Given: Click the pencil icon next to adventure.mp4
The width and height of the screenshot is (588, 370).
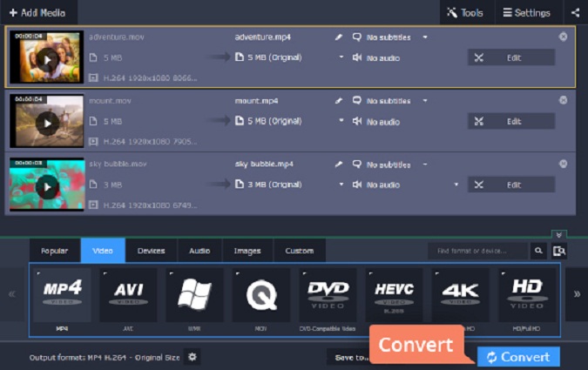Looking at the screenshot, I should click(338, 37).
